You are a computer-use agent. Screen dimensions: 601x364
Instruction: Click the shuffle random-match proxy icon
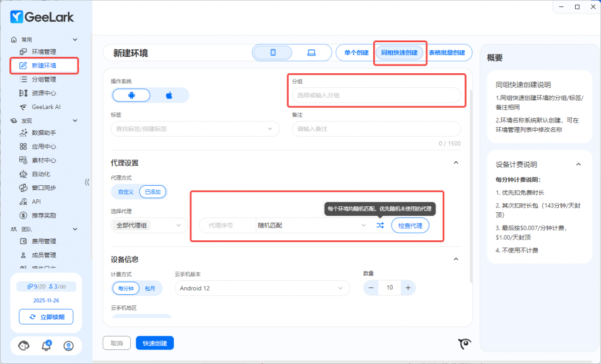(x=380, y=226)
